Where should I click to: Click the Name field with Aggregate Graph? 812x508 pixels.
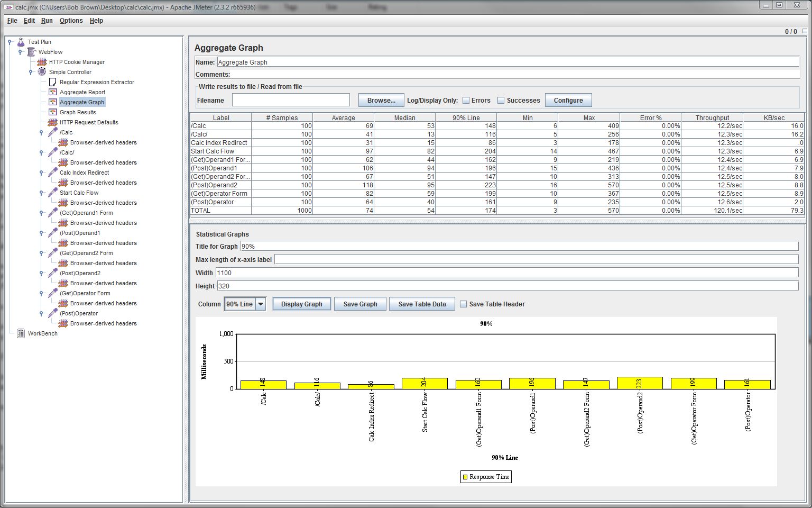pos(508,62)
